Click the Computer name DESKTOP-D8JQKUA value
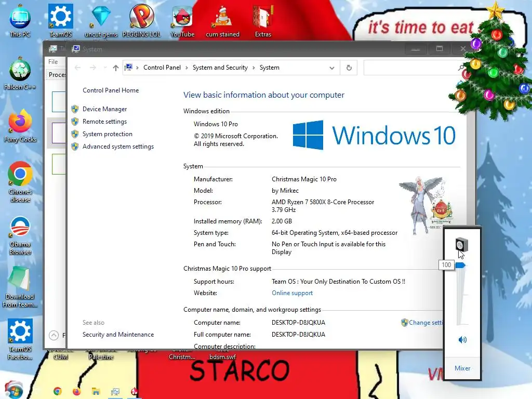532x399 pixels. coord(298,322)
